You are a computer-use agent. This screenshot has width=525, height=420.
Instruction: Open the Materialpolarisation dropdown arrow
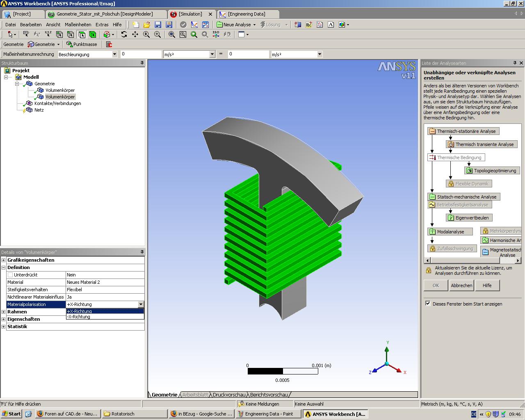click(x=141, y=304)
